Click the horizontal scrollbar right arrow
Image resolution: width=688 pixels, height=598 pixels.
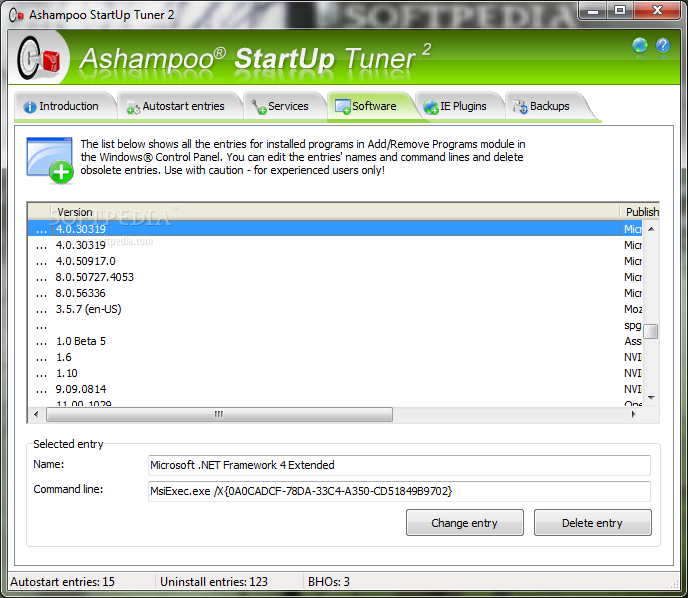tap(634, 414)
